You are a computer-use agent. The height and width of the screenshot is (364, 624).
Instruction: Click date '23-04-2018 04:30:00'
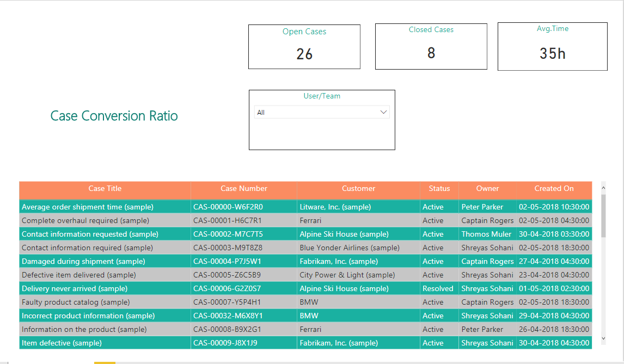(554, 275)
